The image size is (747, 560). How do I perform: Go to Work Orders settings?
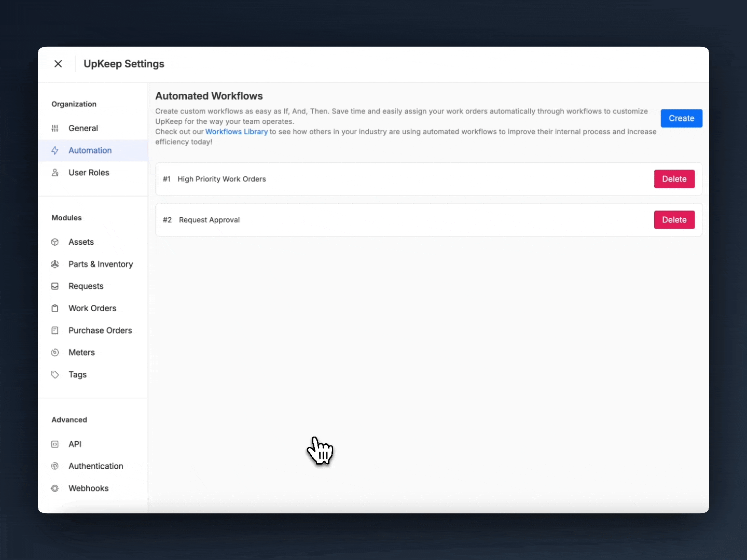tap(93, 309)
